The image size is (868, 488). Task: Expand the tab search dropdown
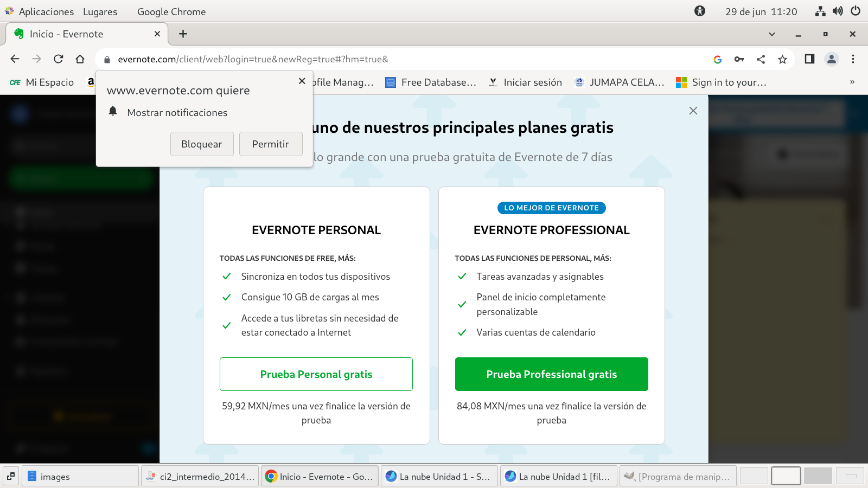[771, 34]
